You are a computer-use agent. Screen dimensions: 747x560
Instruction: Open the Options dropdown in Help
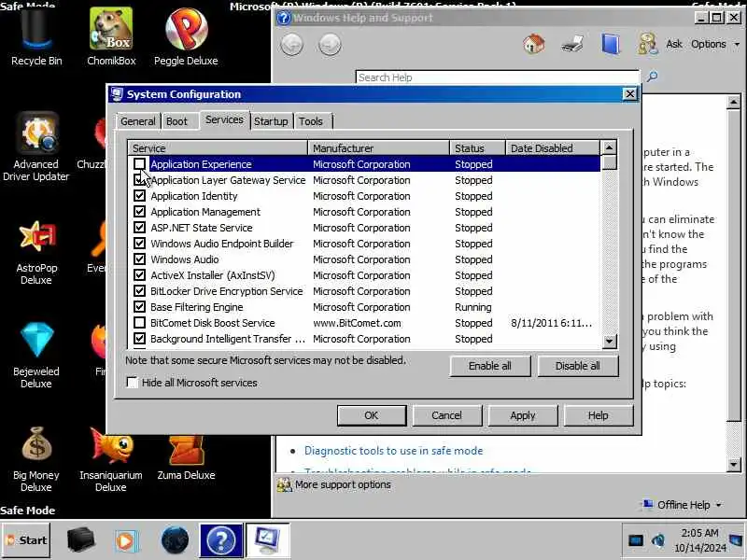coord(715,44)
